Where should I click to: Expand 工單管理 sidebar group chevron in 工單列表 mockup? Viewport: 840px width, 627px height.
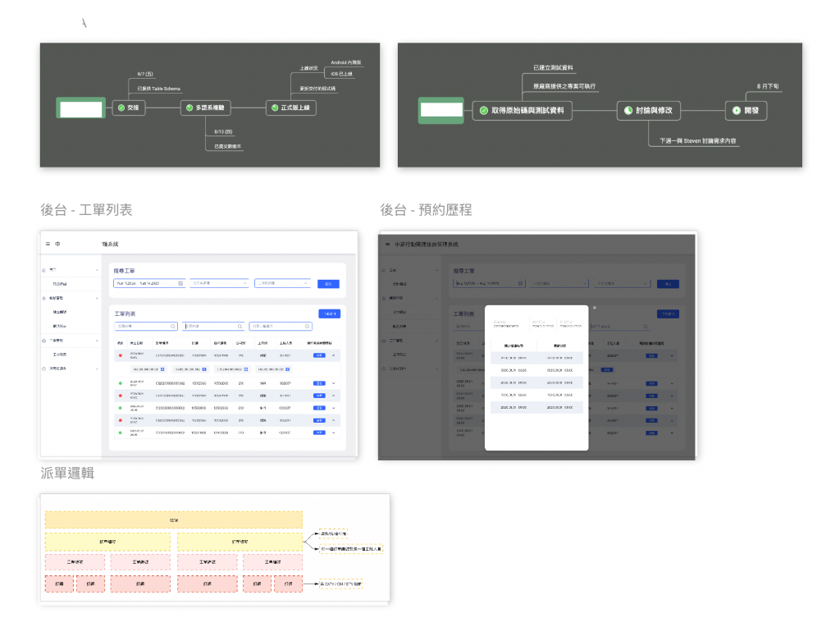[x=97, y=341]
